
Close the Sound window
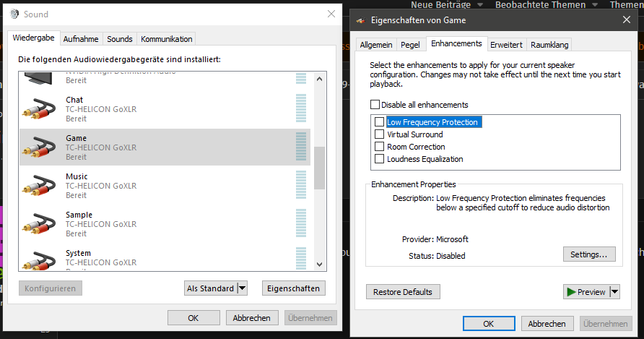331,14
